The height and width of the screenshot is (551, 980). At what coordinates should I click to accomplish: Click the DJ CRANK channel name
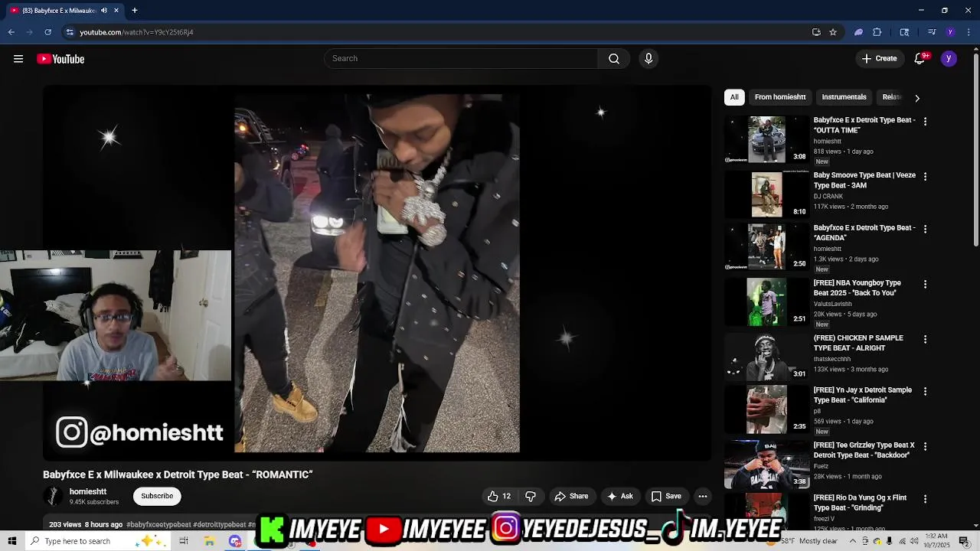coord(828,197)
